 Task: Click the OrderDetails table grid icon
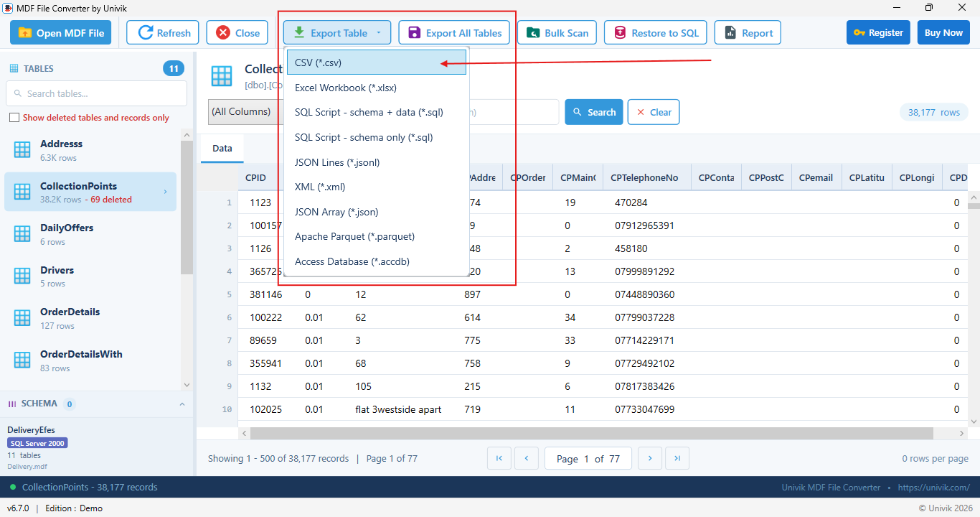click(22, 317)
